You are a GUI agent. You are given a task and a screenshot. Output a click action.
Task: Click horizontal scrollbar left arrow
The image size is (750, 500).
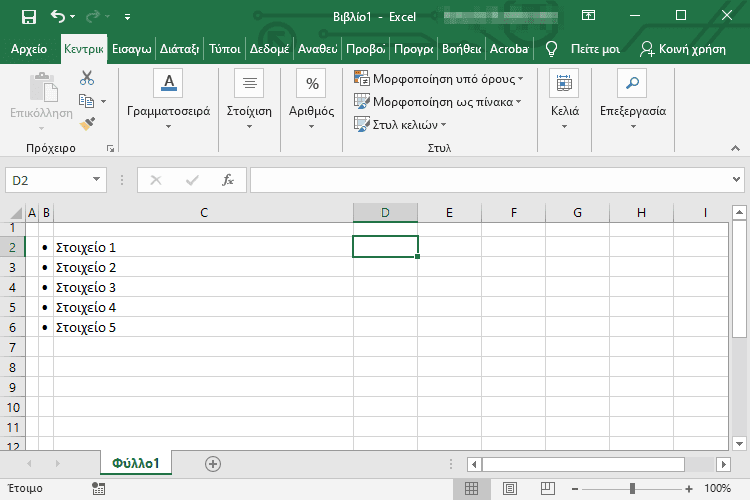[x=474, y=464]
